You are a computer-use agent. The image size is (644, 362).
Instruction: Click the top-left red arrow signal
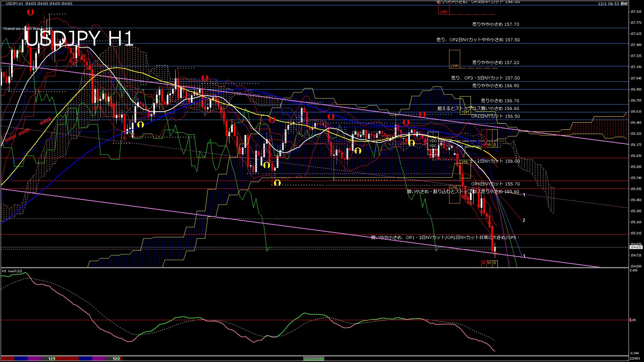tap(31, 12)
